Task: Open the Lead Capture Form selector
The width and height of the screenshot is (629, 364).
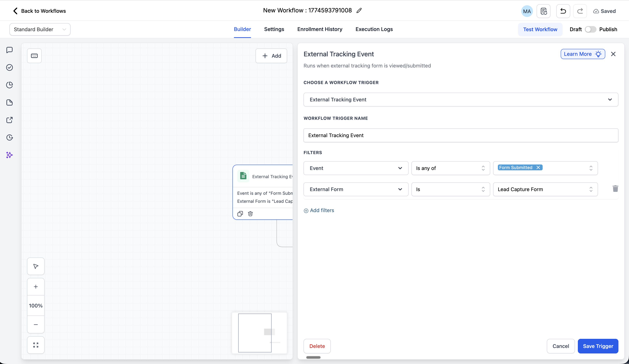Action: click(545, 189)
